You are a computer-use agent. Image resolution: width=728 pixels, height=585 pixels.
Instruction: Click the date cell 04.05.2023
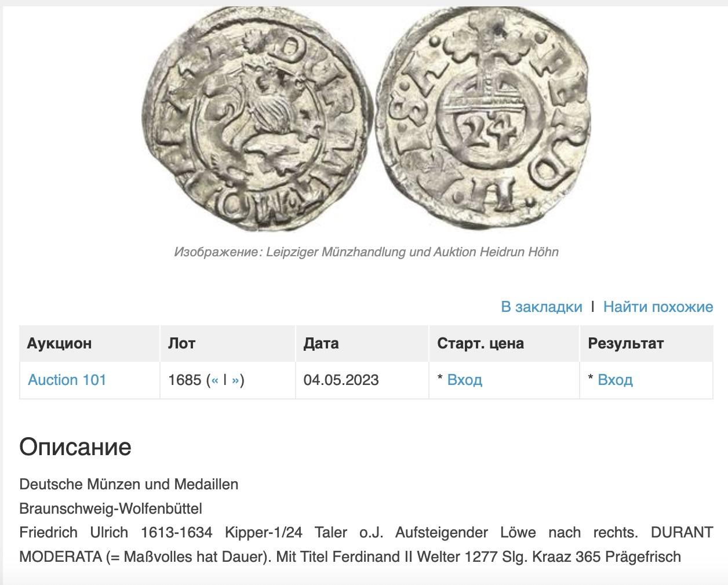tap(341, 380)
